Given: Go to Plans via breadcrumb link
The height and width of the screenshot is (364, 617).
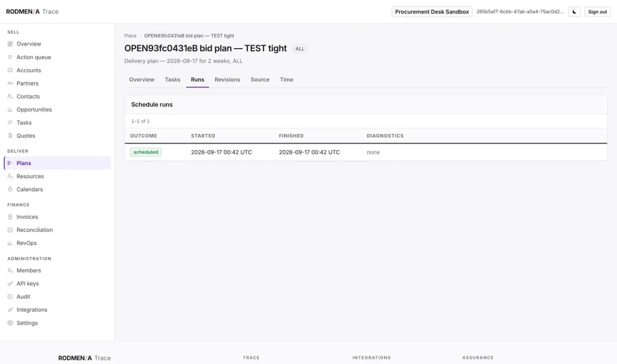Looking at the screenshot, I should pyautogui.click(x=130, y=36).
